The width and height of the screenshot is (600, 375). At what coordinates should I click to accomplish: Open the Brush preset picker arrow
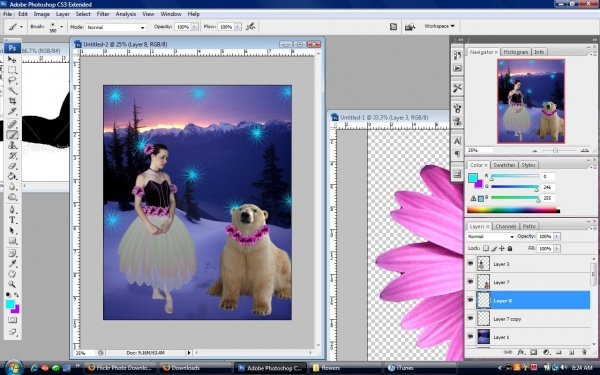61,27
